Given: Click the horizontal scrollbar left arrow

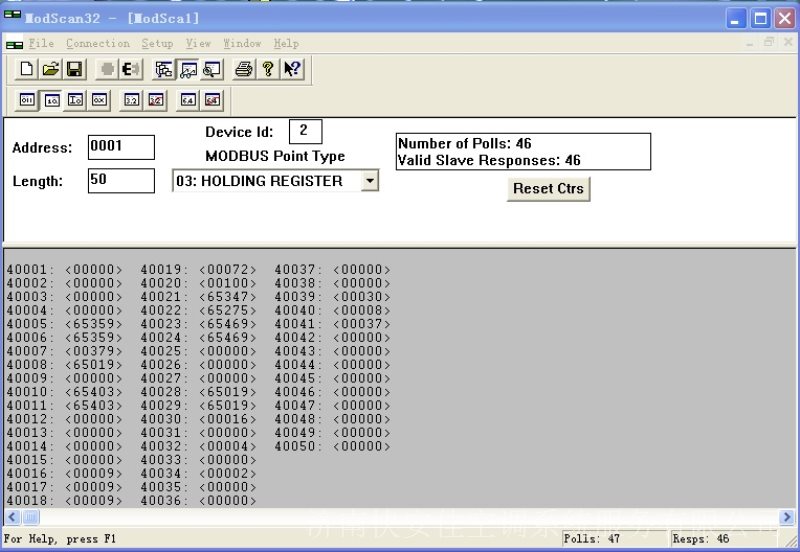Looking at the screenshot, I should (12, 517).
